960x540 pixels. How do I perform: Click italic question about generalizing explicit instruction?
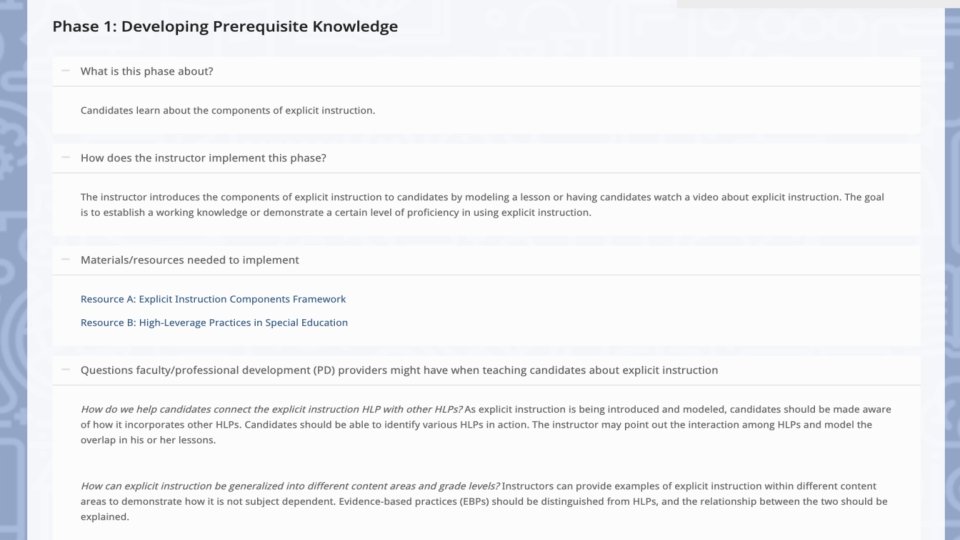click(x=290, y=486)
